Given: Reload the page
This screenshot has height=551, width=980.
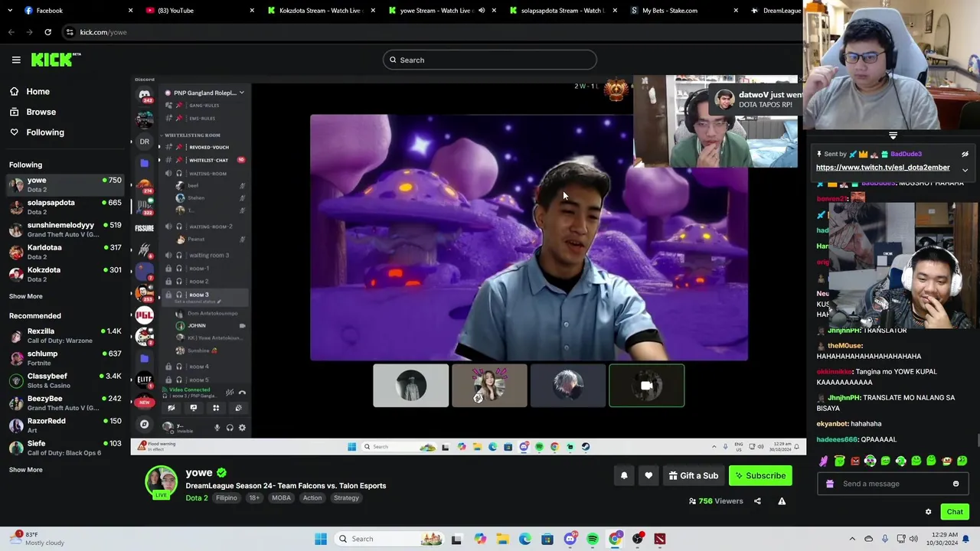Looking at the screenshot, I should tap(47, 32).
